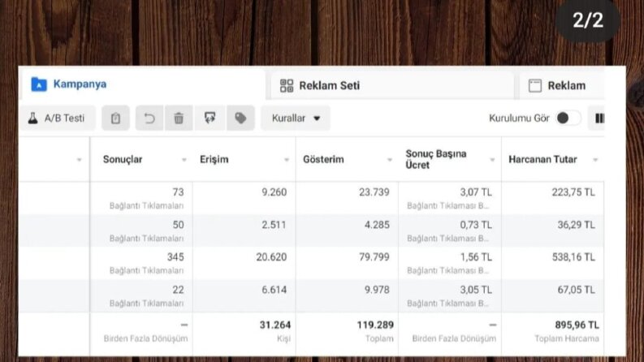Click the cost value 3,05 TL
Viewport: 644px width, 362px height.
(476, 290)
